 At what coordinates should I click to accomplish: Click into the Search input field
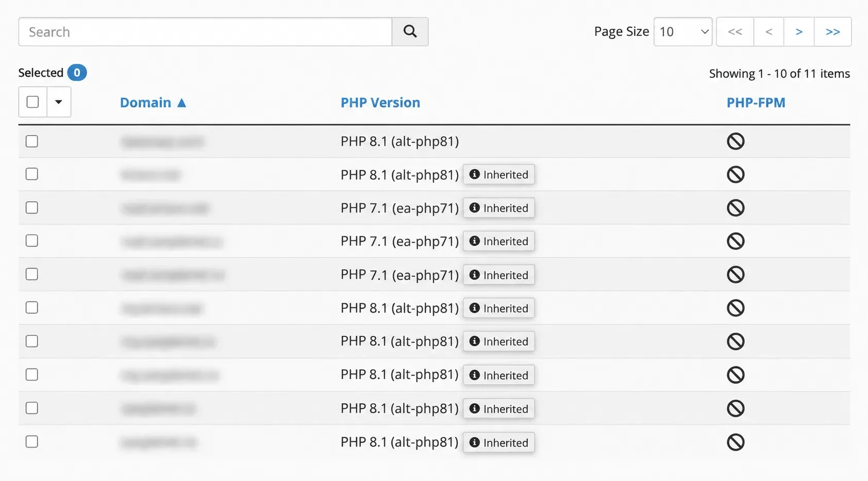pyautogui.click(x=205, y=32)
